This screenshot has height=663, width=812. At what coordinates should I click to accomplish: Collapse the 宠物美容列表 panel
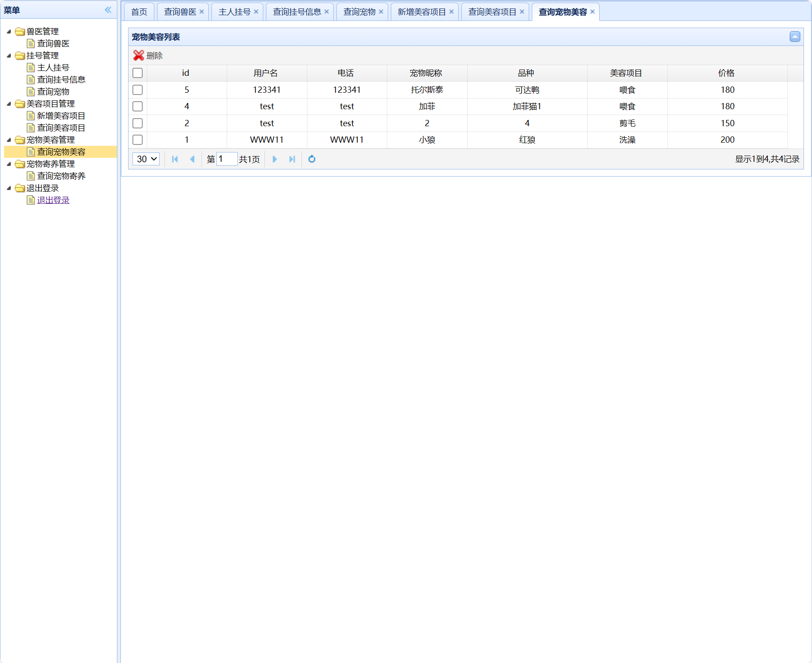coord(795,37)
